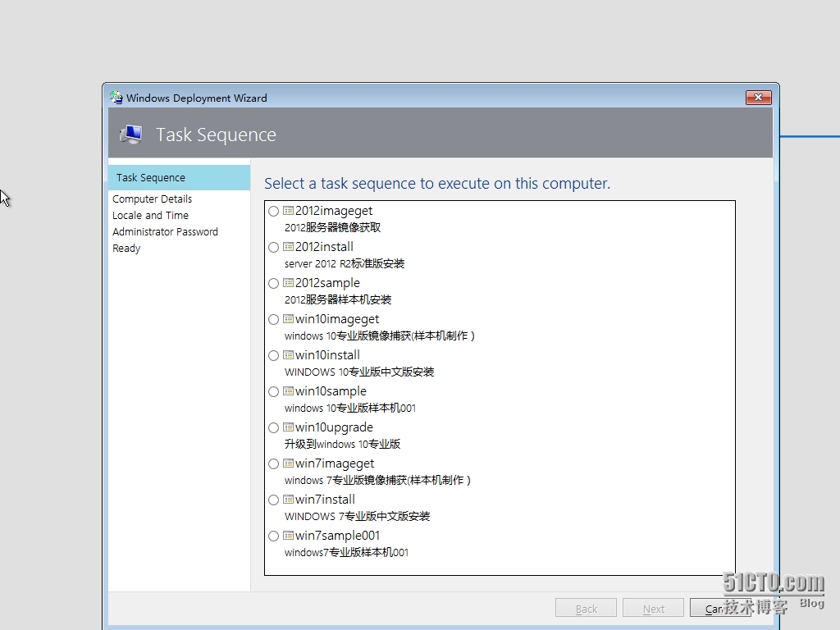
Task: Click the task sequence icon beside win10sample
Action: click(288, 390)
